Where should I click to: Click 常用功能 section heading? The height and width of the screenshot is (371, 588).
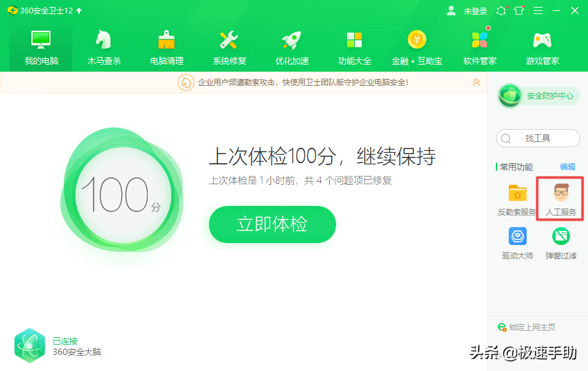(516, 167)
